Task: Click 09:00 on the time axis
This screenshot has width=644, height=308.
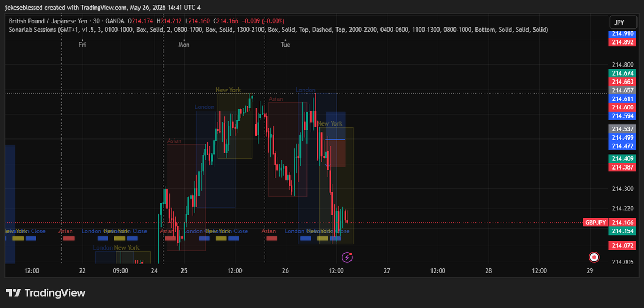Action: (x=120, y=271)
